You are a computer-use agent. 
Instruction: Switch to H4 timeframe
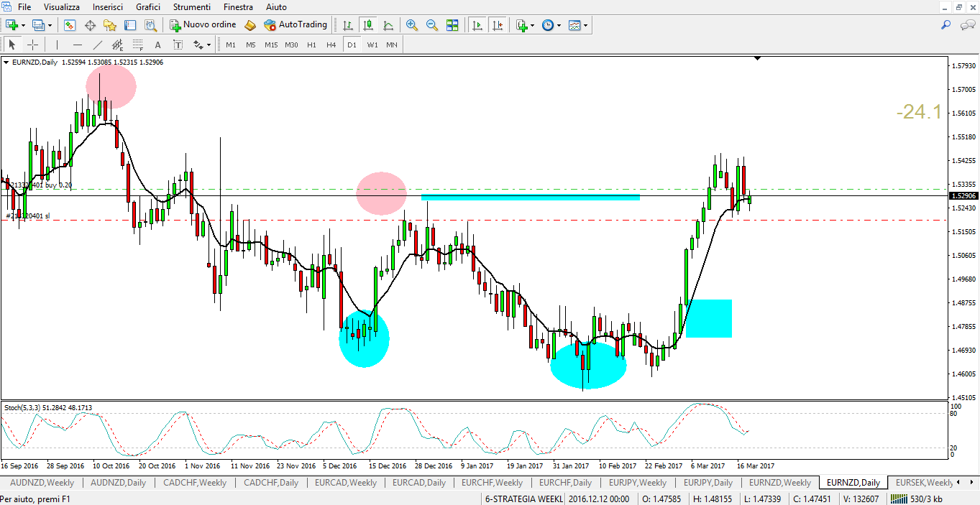pyautogui.click(x=331, y=45)
